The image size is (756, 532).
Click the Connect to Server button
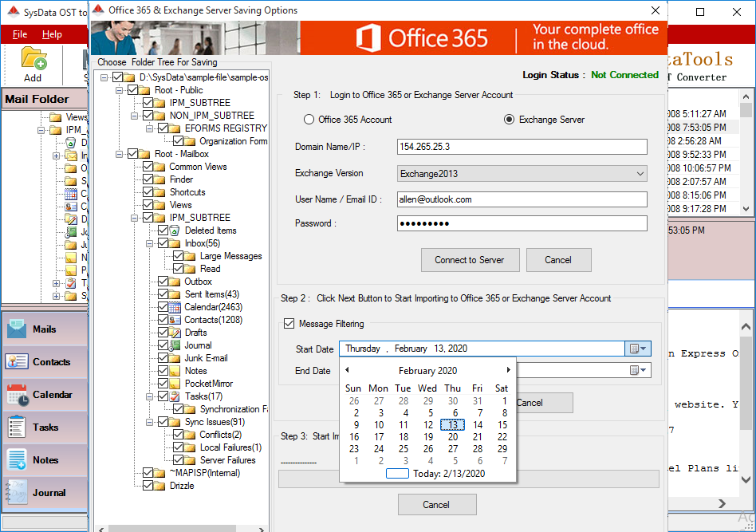pos(470,260)
